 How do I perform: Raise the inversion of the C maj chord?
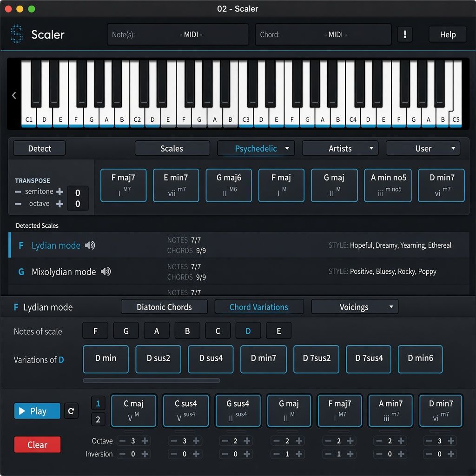[x=145, y=454]
